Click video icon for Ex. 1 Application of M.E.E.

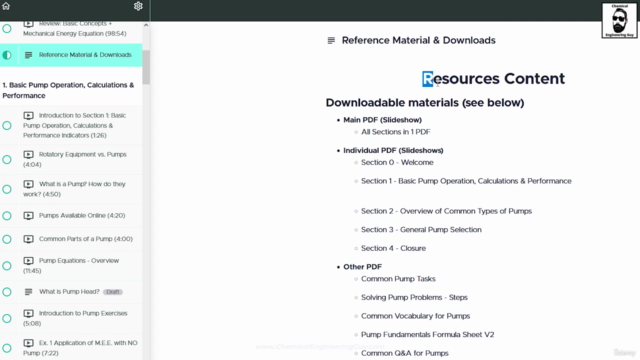point(28,343)
